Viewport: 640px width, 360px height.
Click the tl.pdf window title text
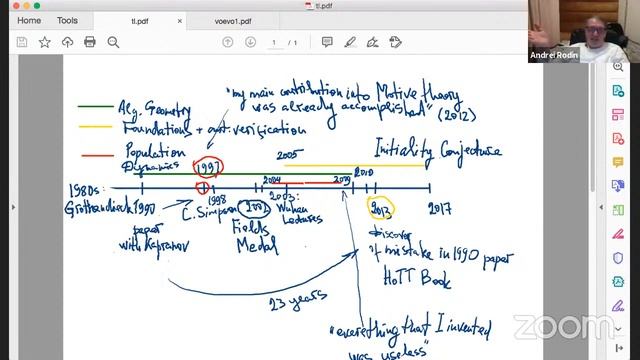pos(324,6)
